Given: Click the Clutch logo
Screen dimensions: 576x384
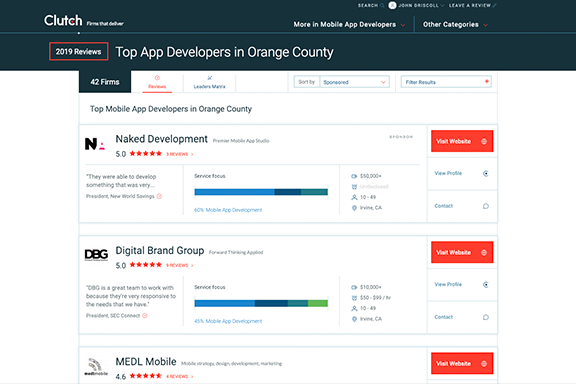Looking at the screenshot, I should [x=63, y=21].
